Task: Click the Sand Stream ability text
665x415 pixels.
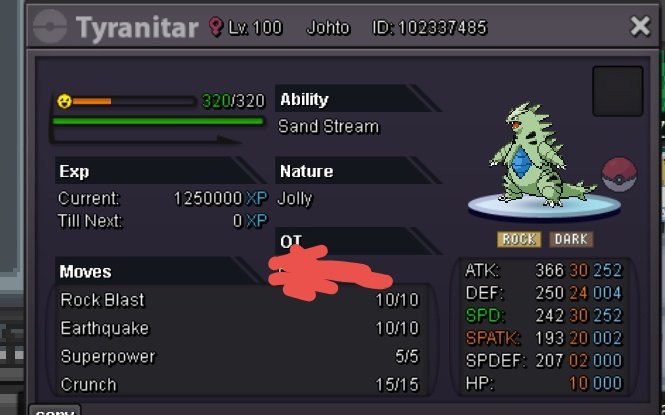Action: (x=328, y=126)
